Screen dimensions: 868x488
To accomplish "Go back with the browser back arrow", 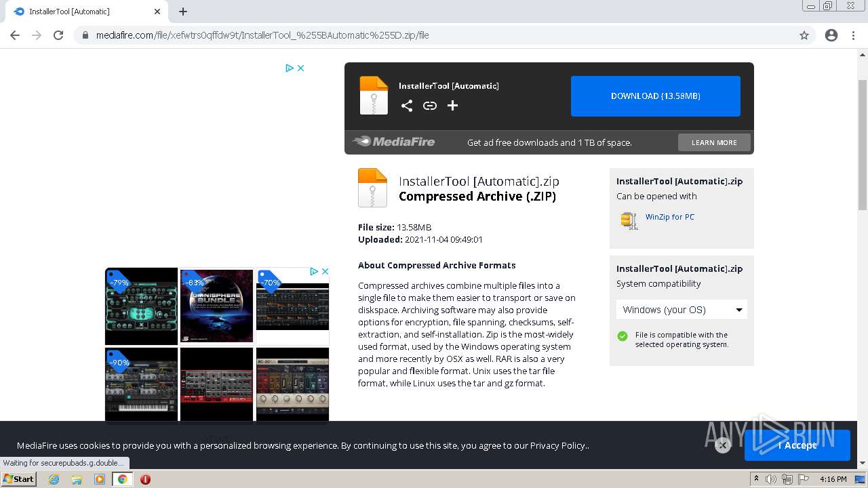I will point(15,35).
